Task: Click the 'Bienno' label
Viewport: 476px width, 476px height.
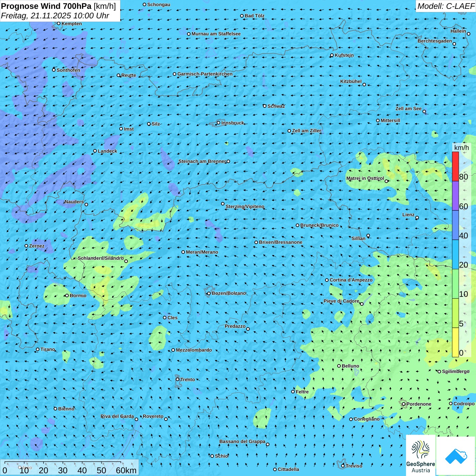Action: pos(66,409)
